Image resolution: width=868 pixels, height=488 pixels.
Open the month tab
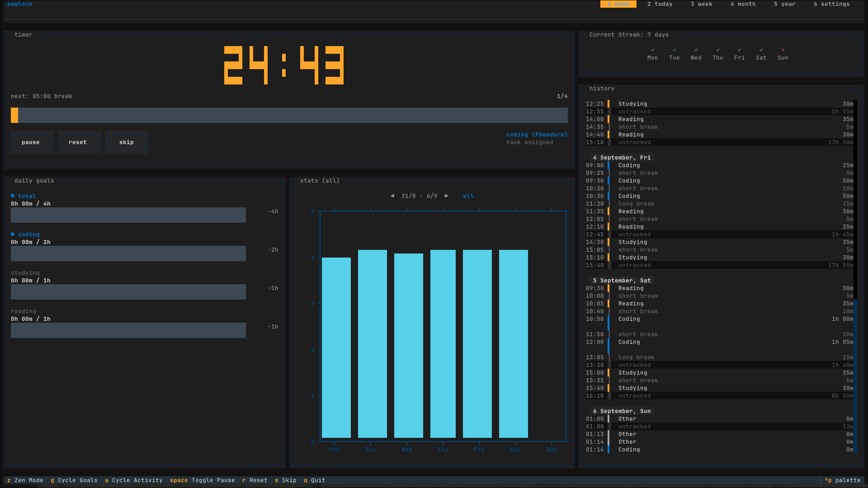click(743, 4)
